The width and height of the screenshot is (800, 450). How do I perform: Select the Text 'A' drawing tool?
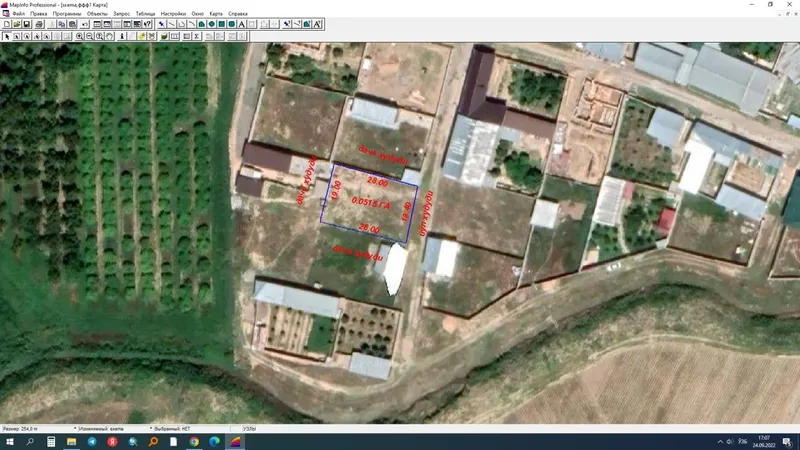[241, 24]
